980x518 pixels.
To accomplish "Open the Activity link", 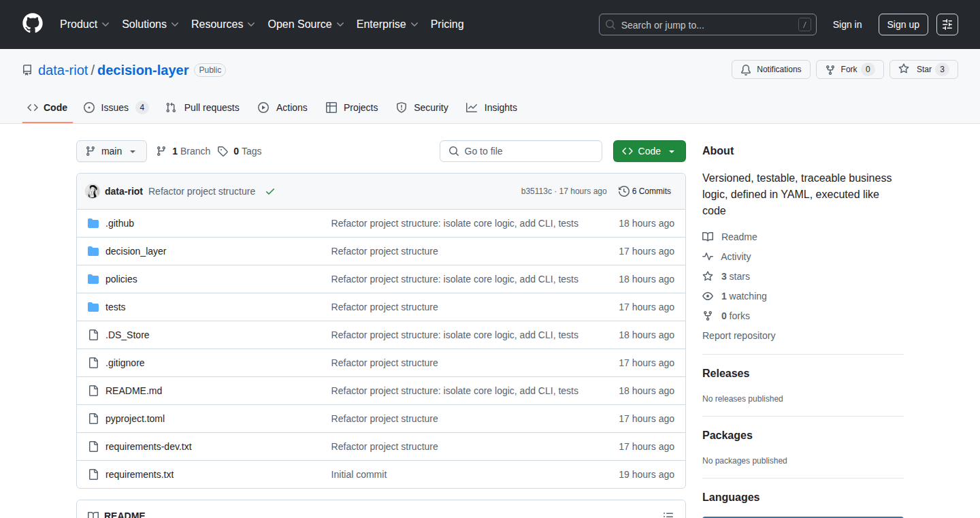I will tap(727, 257).
